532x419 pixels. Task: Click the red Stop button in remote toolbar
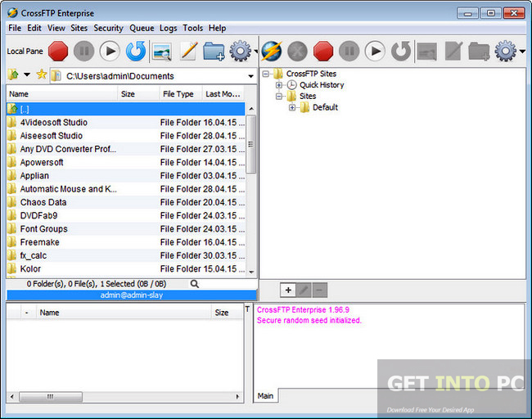(x=323, y=52)
